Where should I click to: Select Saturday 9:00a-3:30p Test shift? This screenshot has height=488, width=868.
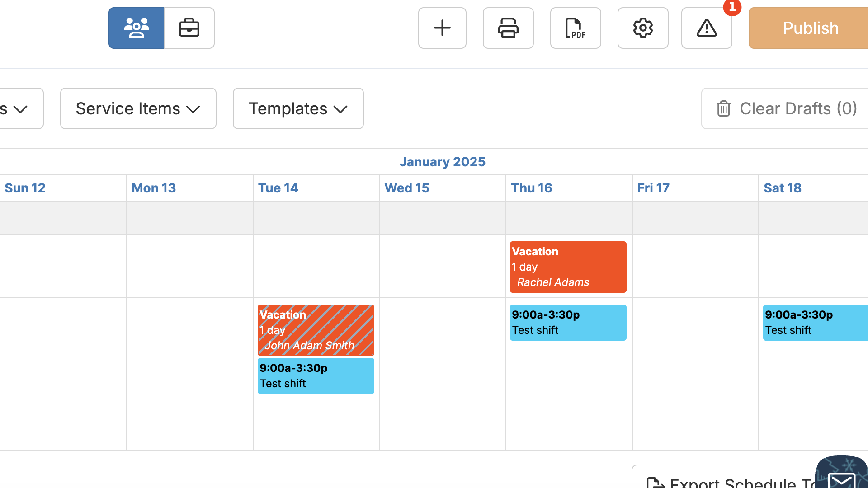[x=815, y=323]
